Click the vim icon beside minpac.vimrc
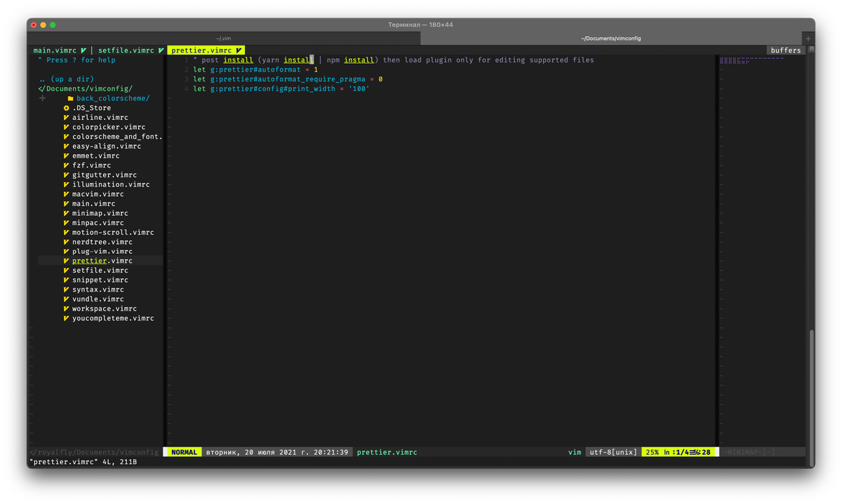The height and width of the screenshot is (504, 842). tap(67, 223)
